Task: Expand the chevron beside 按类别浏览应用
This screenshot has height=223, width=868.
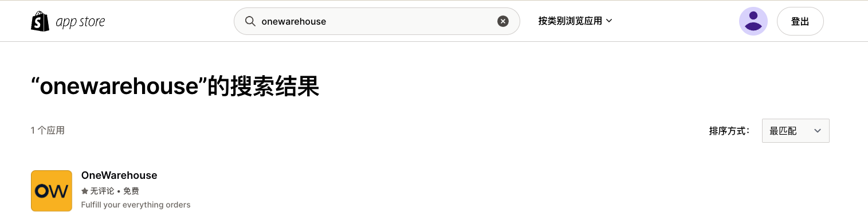Action: 609,21
